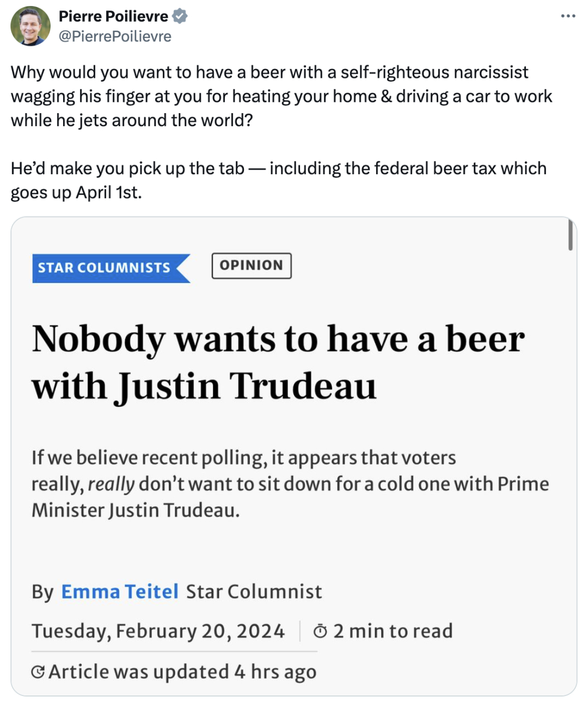The height and width of the screenshot is (708, 588).
Task: Click the refresh icon next to Article was updated
Action: click(x=38, y=672)
